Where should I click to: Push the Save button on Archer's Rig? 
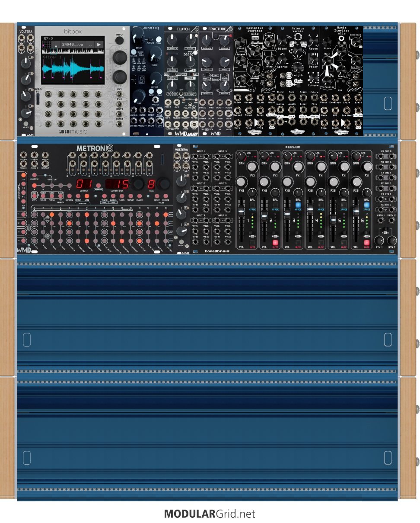coord(151,91)
